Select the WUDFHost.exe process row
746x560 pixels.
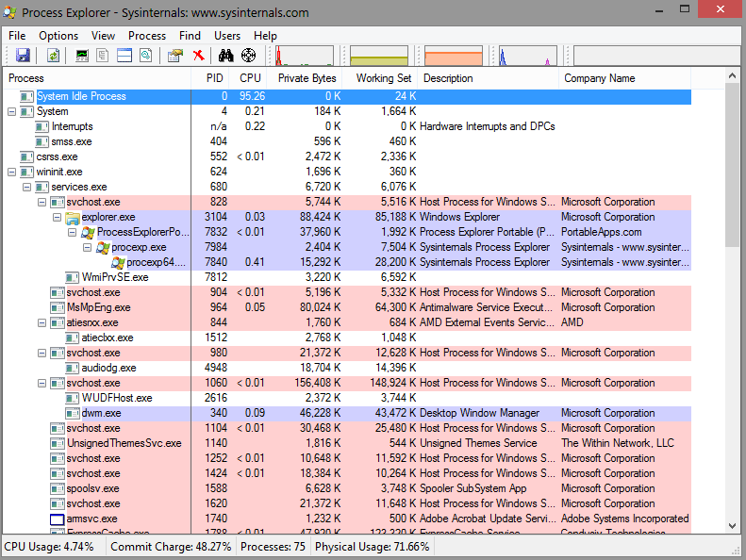(347, 398)
